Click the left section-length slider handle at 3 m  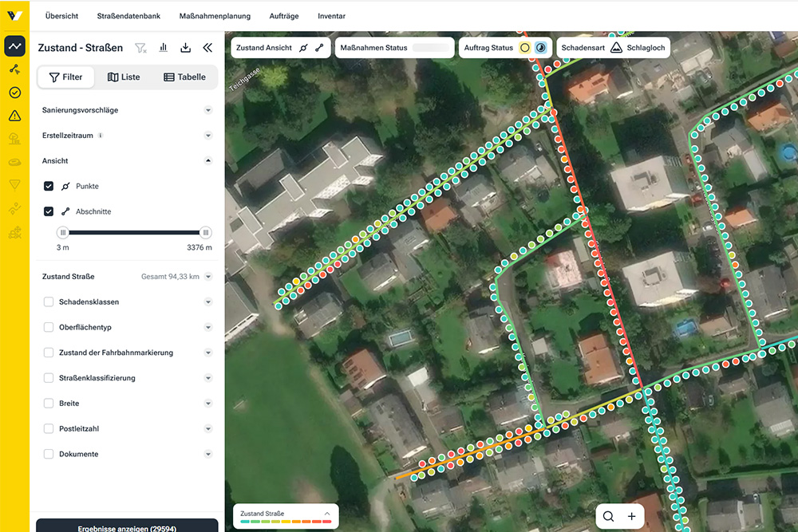pyautogui.click(x=63, y=232)
